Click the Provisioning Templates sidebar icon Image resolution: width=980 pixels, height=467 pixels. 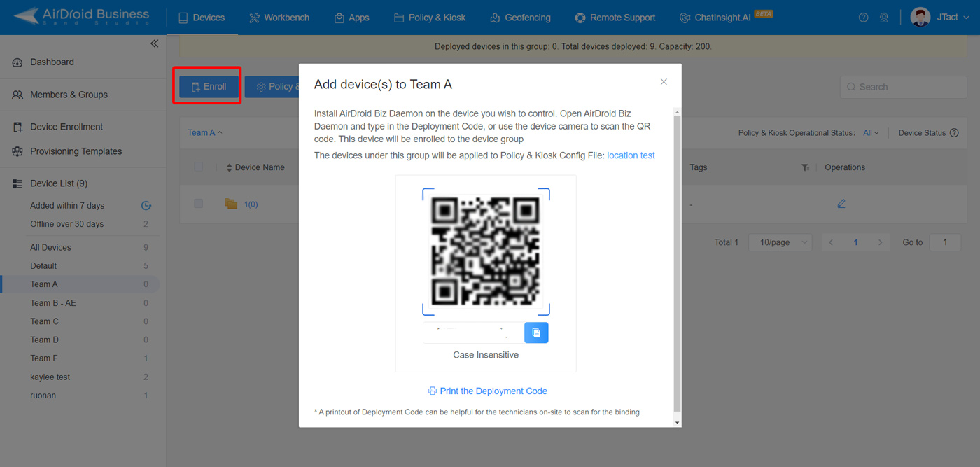[x=17, y=151]
